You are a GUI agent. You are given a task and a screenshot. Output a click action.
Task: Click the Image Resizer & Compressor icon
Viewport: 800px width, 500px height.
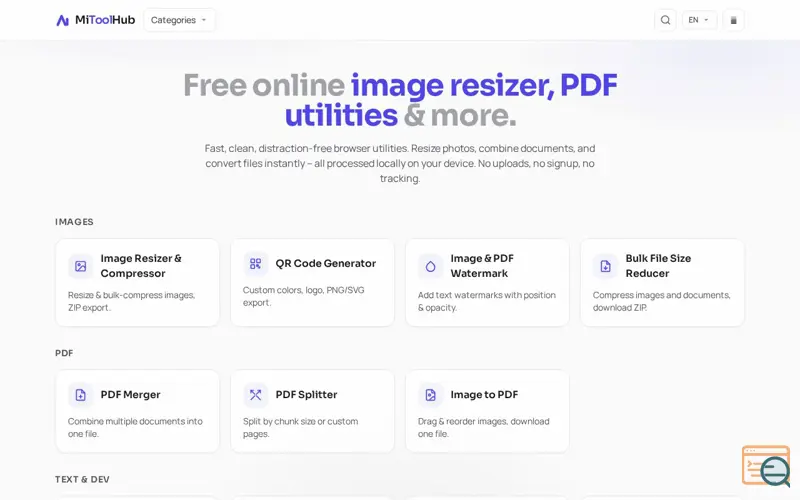click(81, 266)
